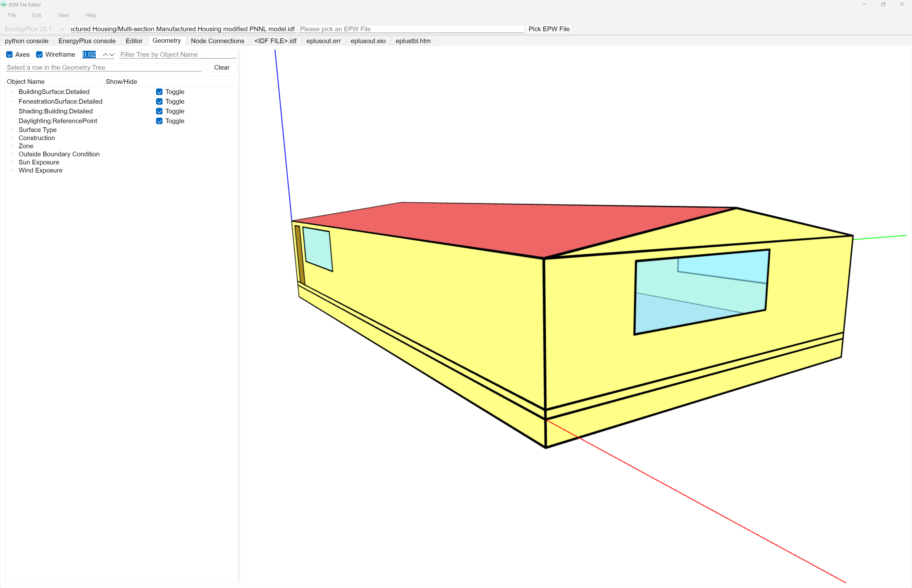This screenshot has width=912, height=588.
Task: Expand the Outside Boundary Condition node
Action: click(x=12, y=154)
